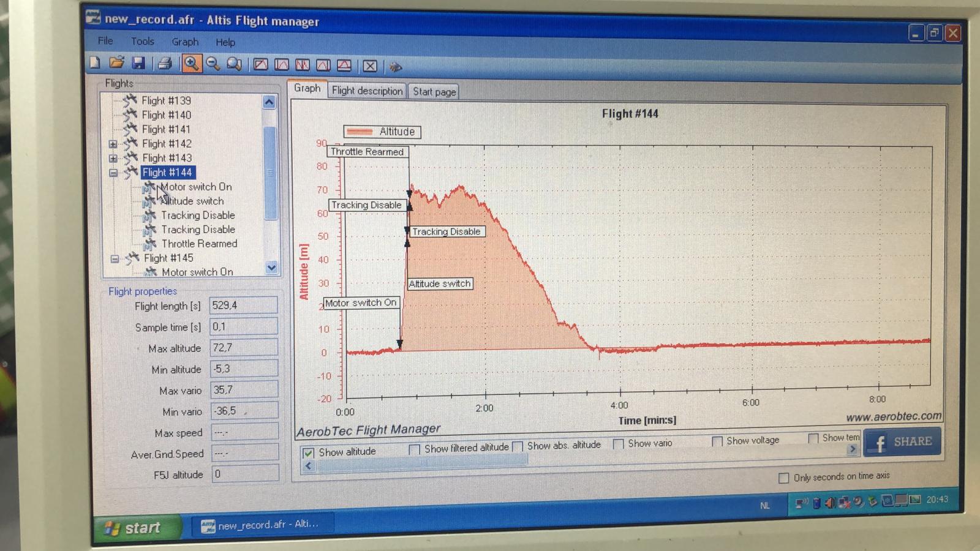The height and width of the screenshot is (551, 980).
Task: Open www.aerobtec.com link on graph
Action: pyautogui.click(x=894, y=416)
